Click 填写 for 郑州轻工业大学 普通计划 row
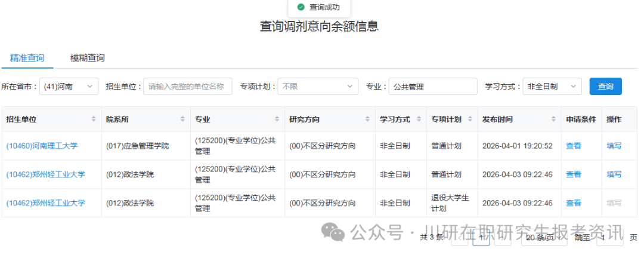 click(614, 174)
